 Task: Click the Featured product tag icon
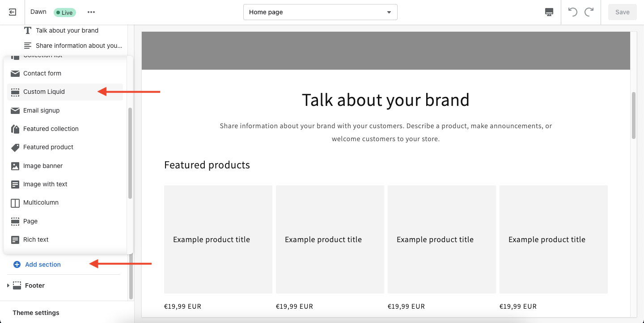(15, 147)
